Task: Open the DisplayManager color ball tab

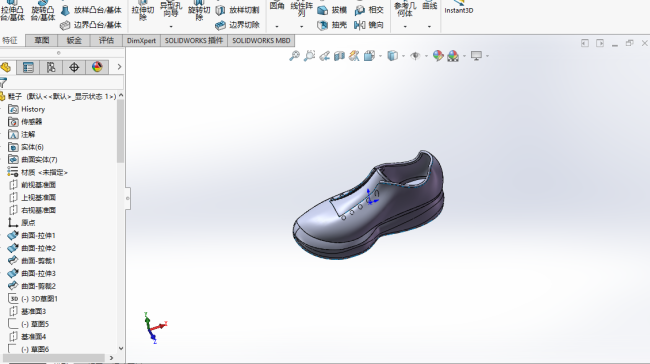Action: (97, 67)
